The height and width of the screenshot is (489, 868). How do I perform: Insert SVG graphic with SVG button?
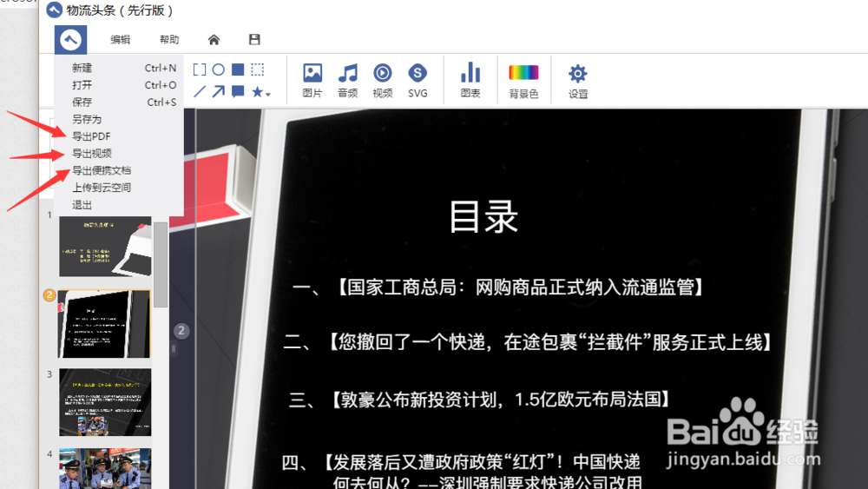coord(418,80)
